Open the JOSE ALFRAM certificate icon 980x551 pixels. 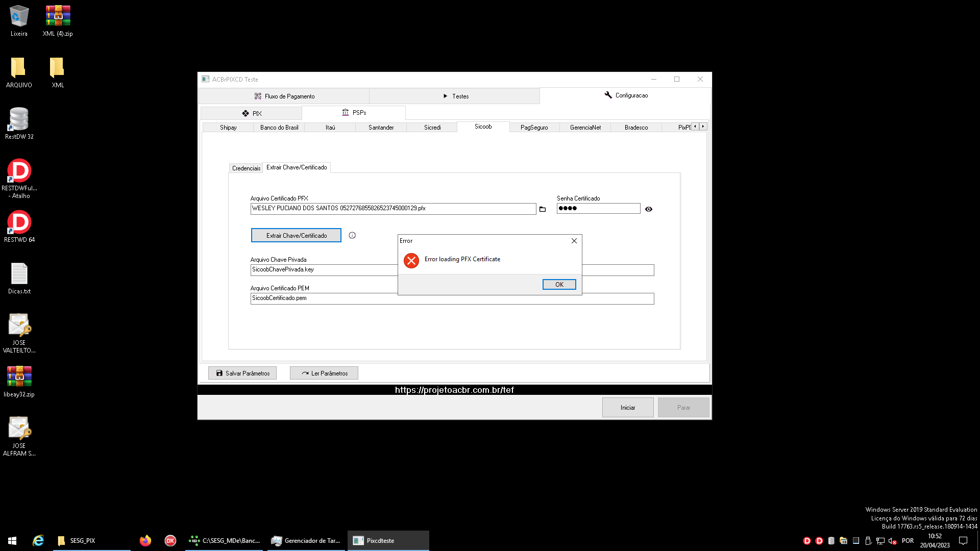pos(19,436)
